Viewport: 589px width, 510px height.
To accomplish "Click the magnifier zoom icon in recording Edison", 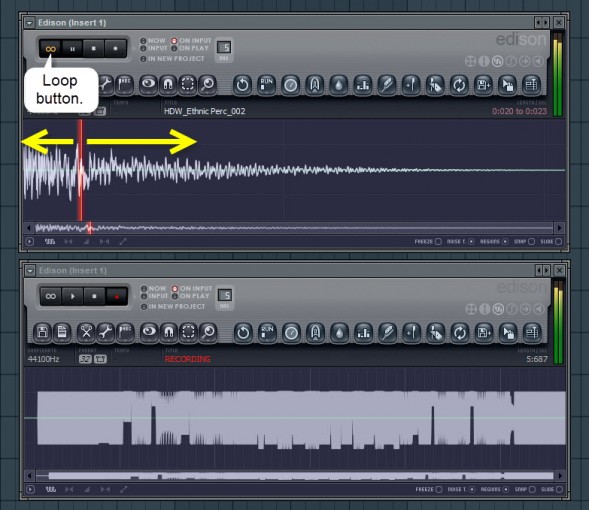I will pyautogui.click(x=208, y=332).
